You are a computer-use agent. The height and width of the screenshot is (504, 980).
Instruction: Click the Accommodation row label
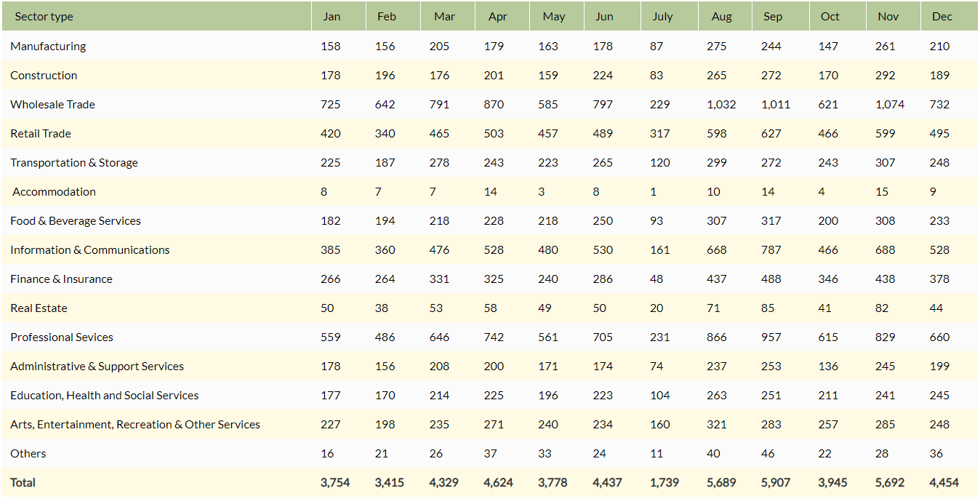[x=54, y=191]
